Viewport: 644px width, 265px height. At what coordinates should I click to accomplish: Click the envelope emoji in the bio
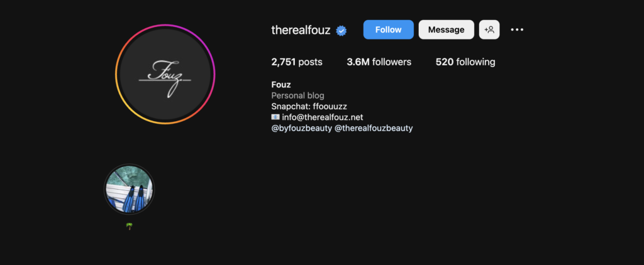pos(275,117)
